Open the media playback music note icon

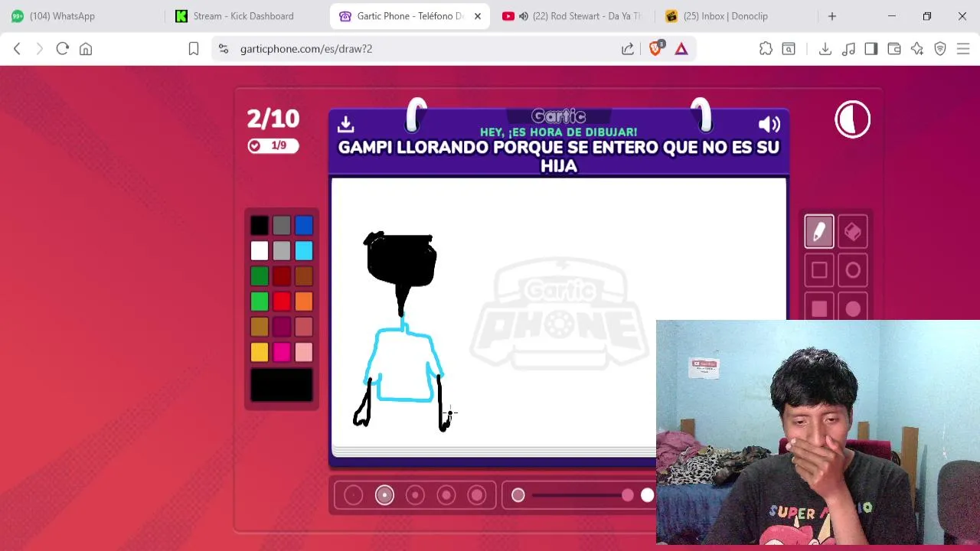coord(848,49)
